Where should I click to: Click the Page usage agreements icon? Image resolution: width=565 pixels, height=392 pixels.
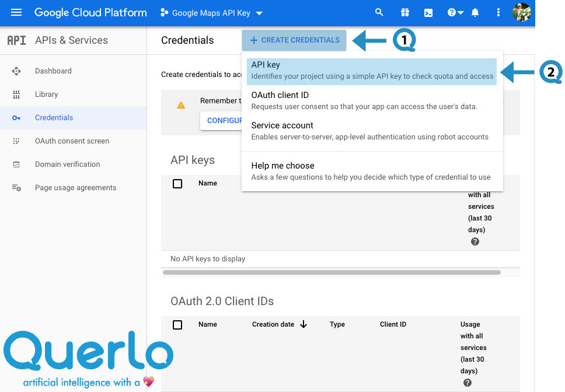point(16,187)
